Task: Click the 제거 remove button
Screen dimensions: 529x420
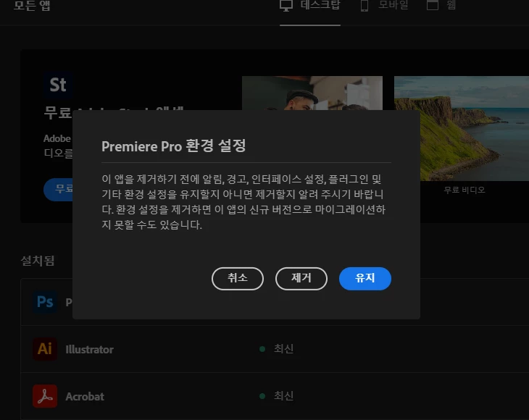Action: [301, 278]
